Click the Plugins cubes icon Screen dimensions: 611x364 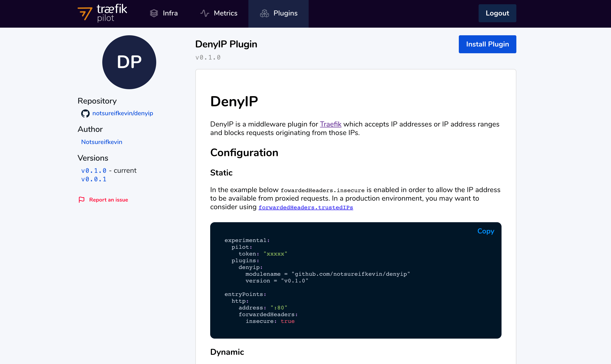coord(265,13)
